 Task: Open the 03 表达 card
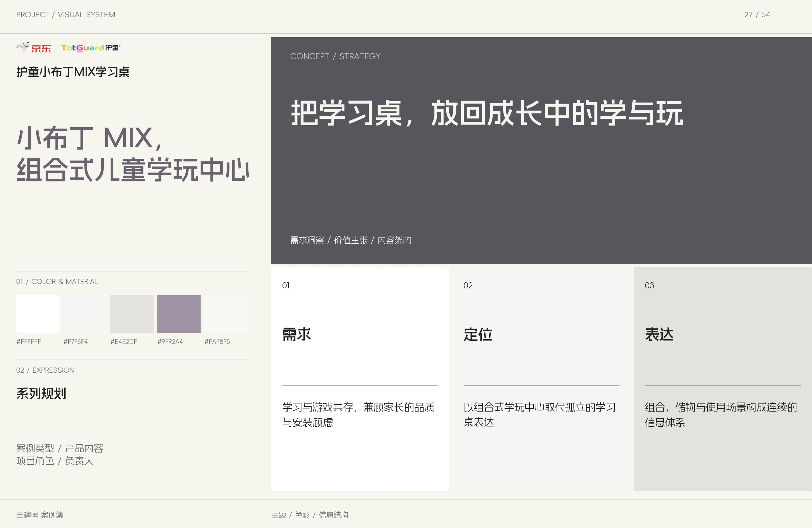pos(723,379)
